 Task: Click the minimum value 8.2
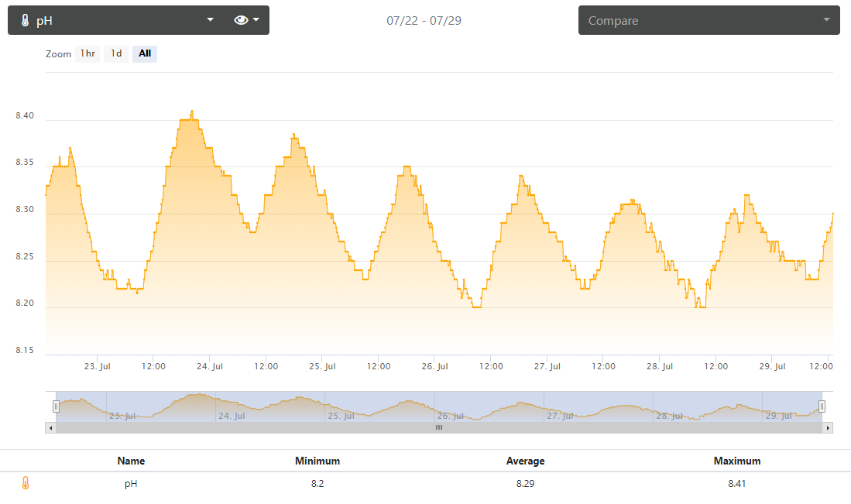click(317, 483)
